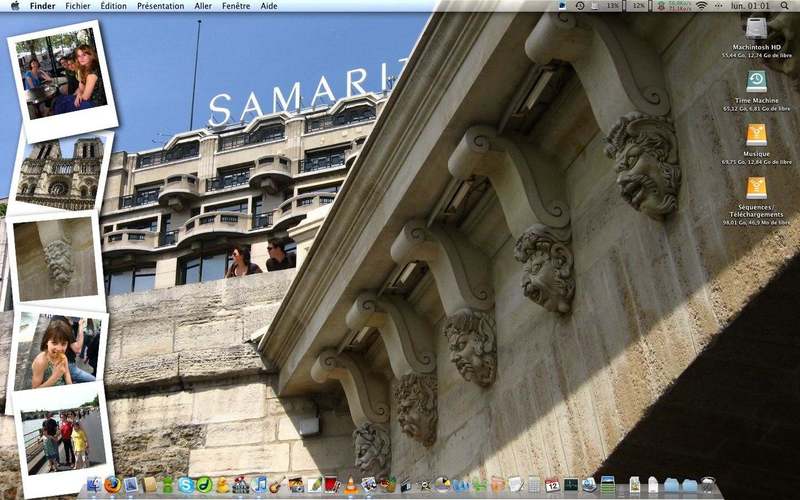
Task: Open the Édition menu
Action: click(x=113, y=6)
